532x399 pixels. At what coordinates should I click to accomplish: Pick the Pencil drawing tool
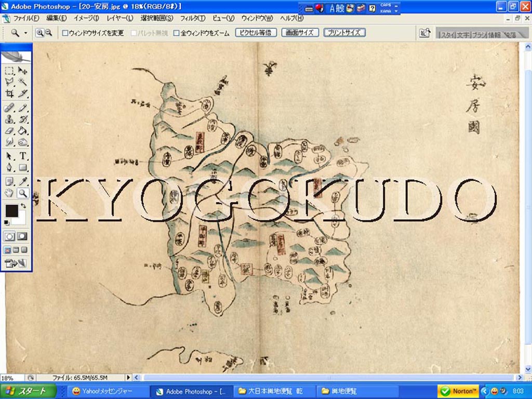[x=22, y=108]
